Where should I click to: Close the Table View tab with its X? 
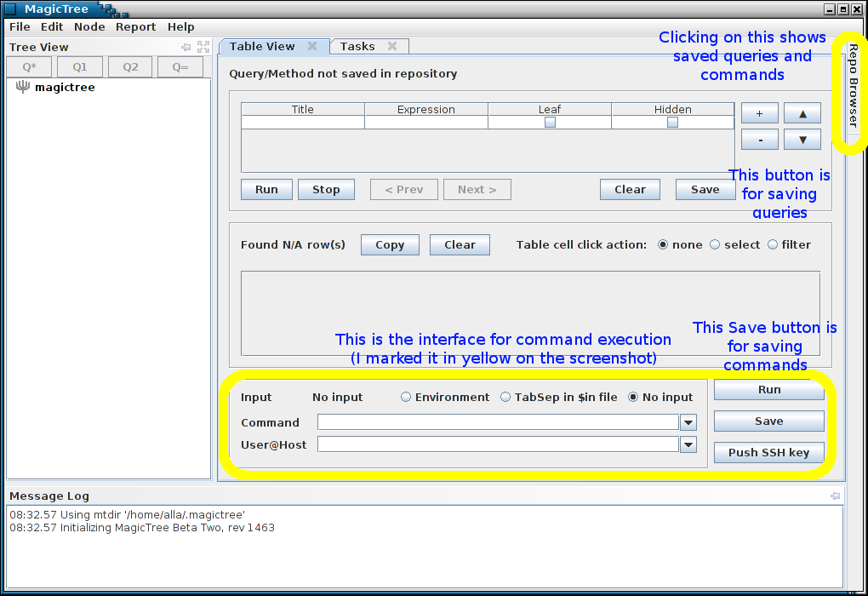point(312,47)
